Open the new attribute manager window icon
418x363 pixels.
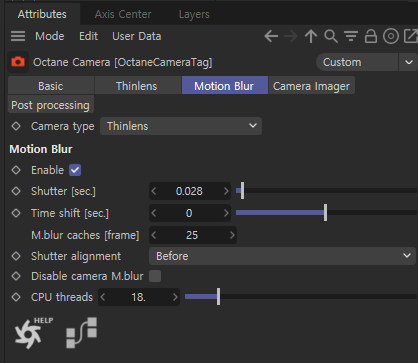[411, 36]
